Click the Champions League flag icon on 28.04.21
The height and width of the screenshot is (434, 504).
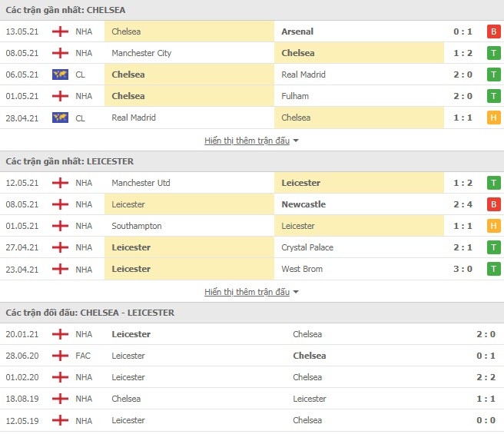click(x=60, y=118)
